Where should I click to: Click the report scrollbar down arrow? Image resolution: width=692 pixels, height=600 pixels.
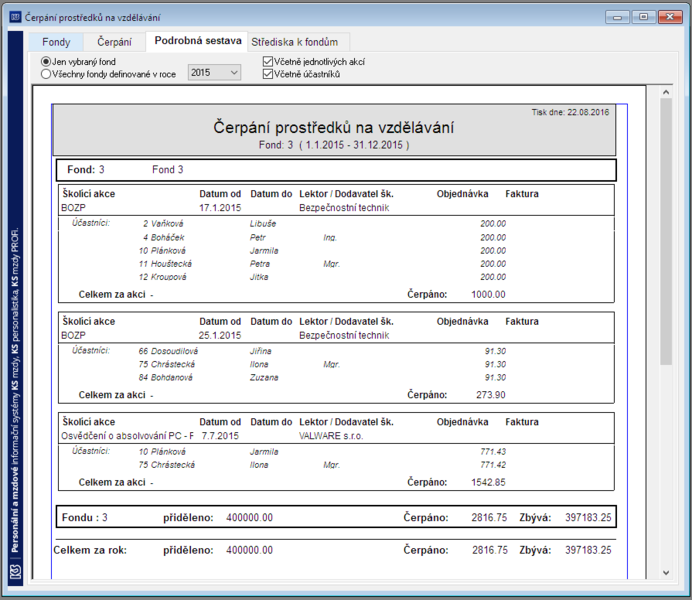click(666, 573)
